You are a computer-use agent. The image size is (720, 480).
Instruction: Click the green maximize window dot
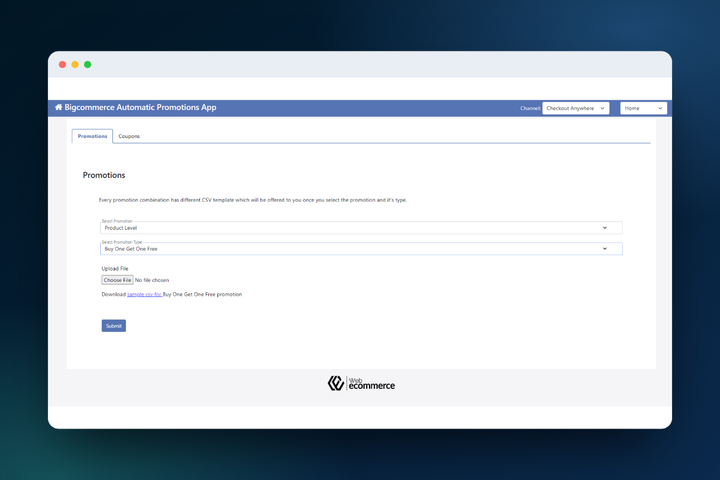(x=88, y=65)
